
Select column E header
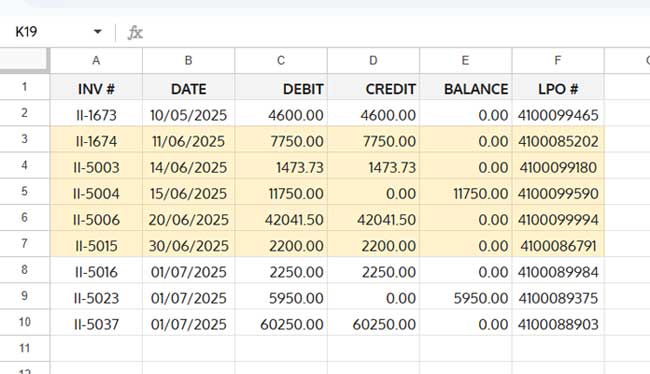(x=466, y=61)
